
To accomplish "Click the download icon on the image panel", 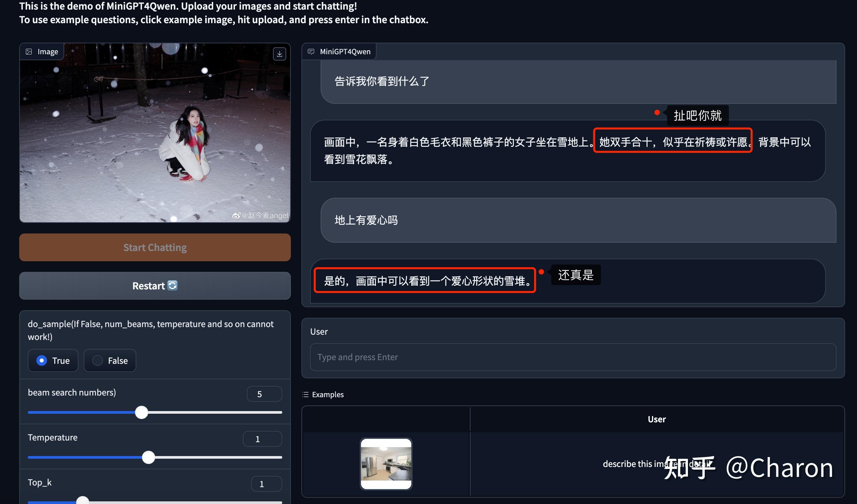I will pyautogui.click(x=280, y=54).
